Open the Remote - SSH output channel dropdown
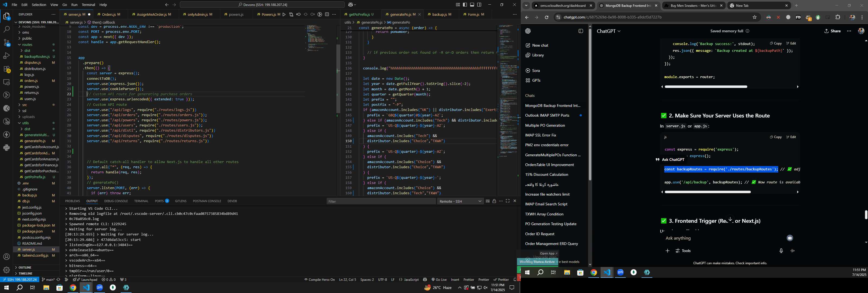The height and width of the screenshot is (293, 868). click(x=461, y=201)
